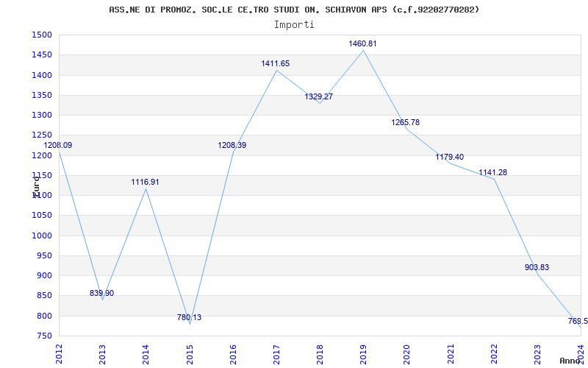This screenshot has height=368, width=588.
Task: Click the partially visible 769.5 data label
Action: pos(578,321)
